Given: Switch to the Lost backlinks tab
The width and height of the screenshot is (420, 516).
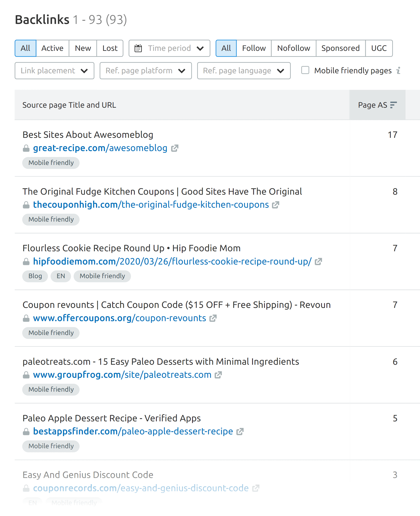Looking at the screenshot, I should pyautogui.click(x=110, y=48).
